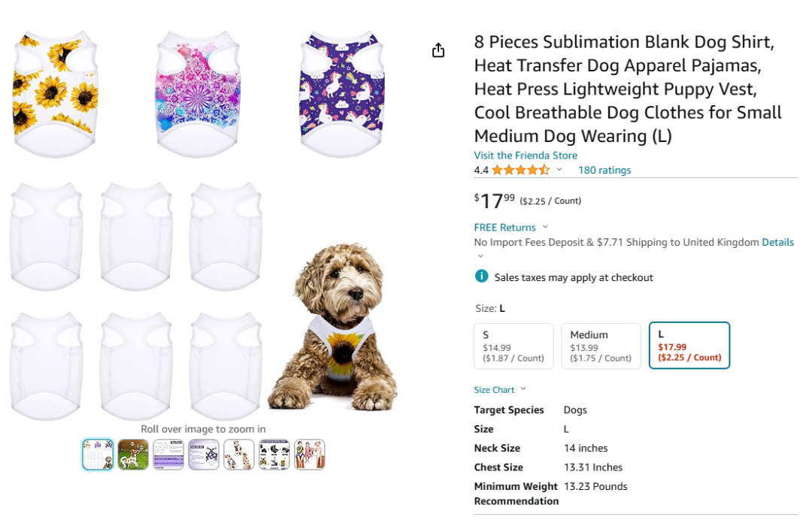Select the first product thumbnail with blank shirts
Image resolution: width=812 pixels, height=523 pixels.
[98, 455]
